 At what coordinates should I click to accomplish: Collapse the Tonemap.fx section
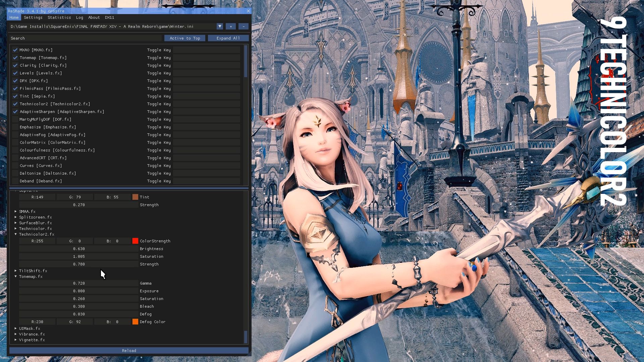pyautogui.click(x=16, y=277)
